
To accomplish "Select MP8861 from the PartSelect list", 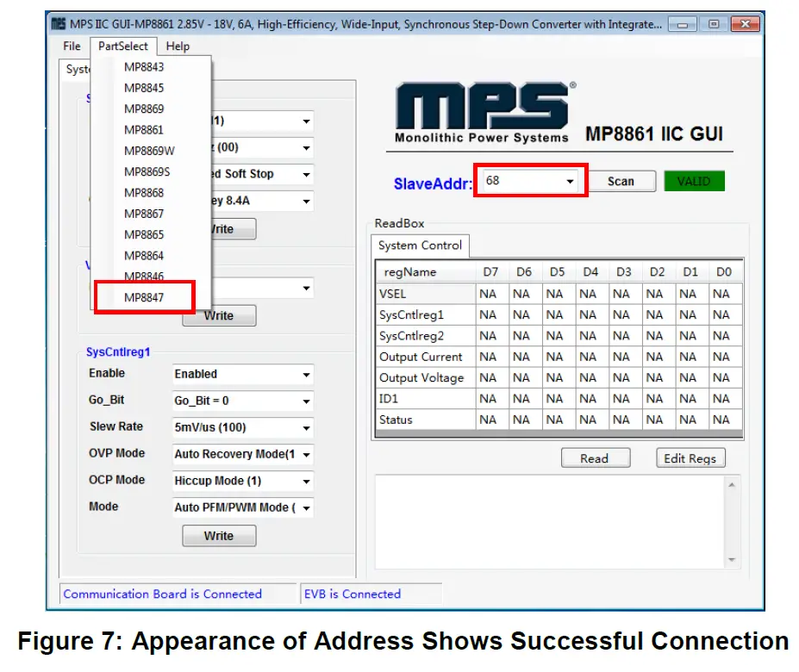I will click(x=144, y=130).
